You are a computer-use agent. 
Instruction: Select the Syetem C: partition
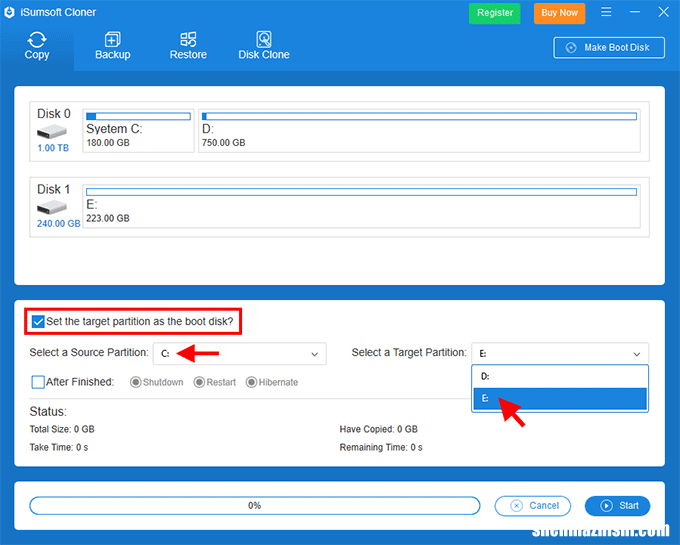point(138,131)
